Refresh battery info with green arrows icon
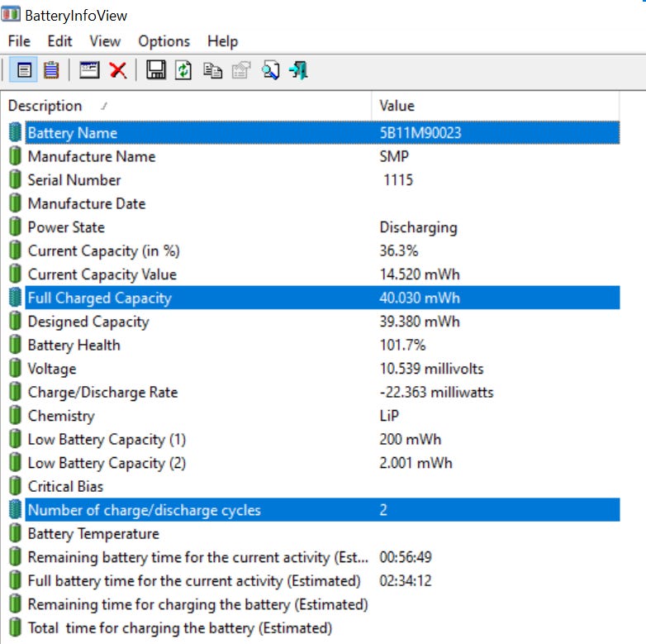Viewport: 646px width, 644px height. (183, 70)
